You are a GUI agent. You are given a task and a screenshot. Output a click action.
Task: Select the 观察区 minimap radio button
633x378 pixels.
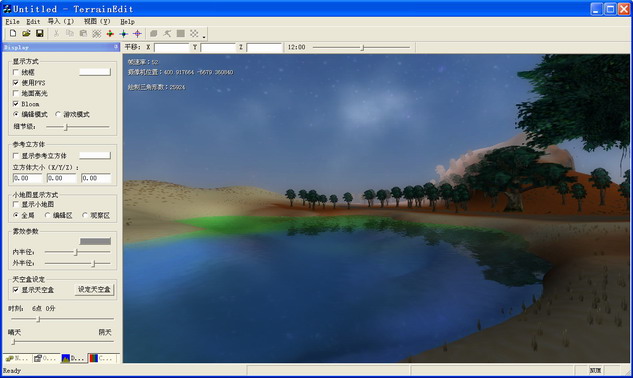coord(85,215)
